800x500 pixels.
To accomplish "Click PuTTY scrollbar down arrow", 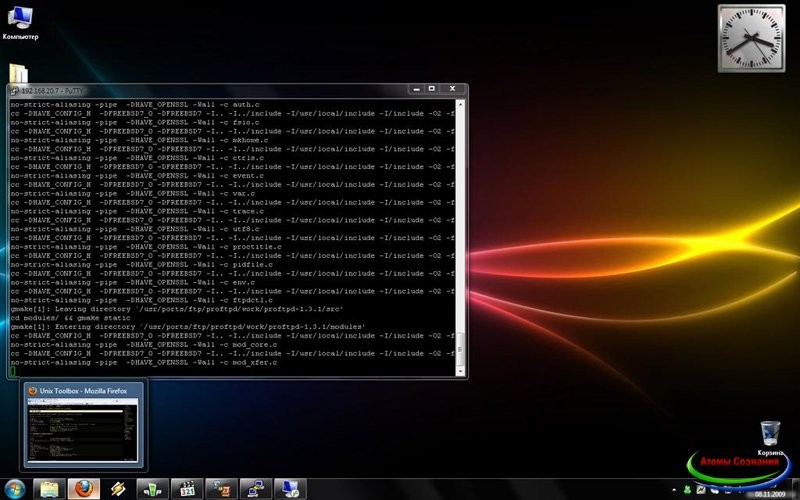I will (460, 369).
